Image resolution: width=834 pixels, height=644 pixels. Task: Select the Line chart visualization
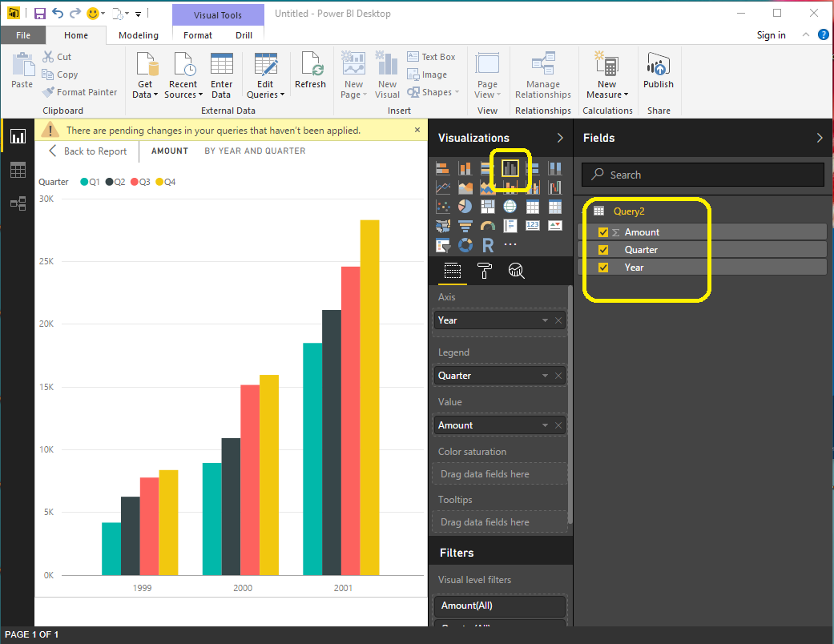[443, 187]
